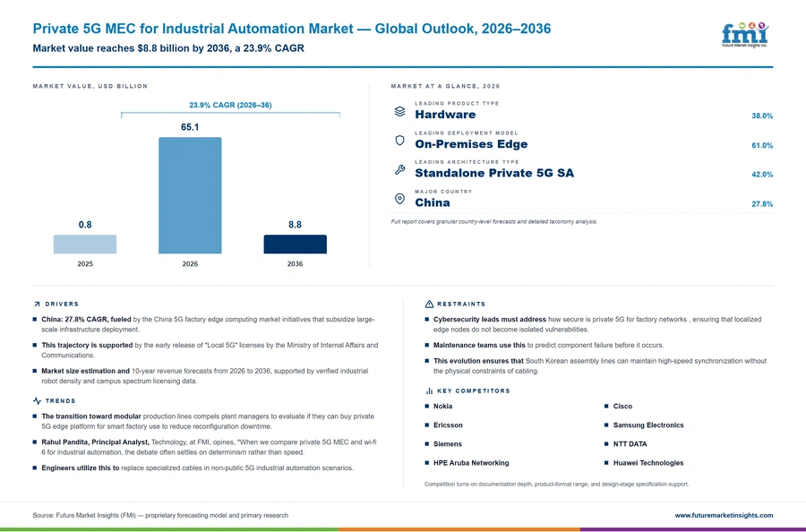
Task: Click the FMI logo
Action: pyautogui.click(x=745, y=35)
